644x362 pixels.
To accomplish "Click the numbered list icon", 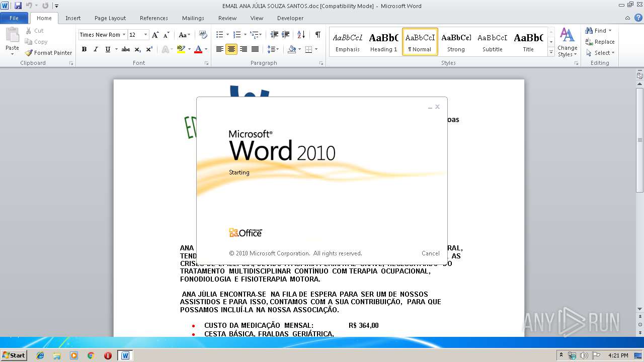I will coord(237,35).
